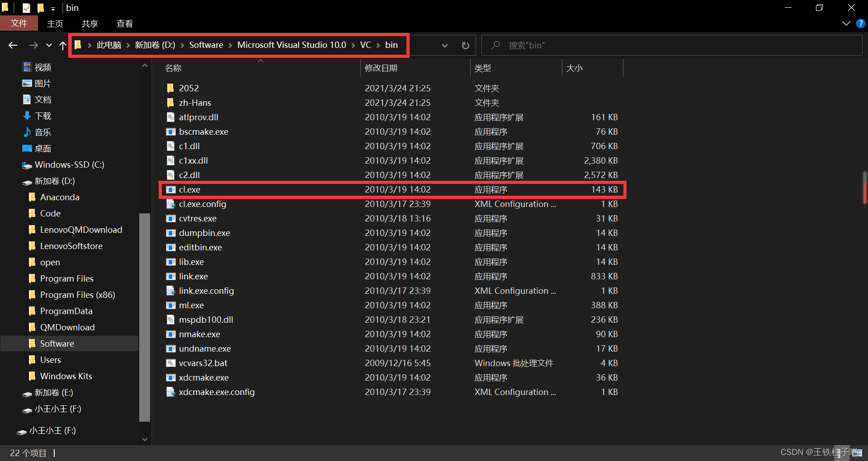Click inside the 搜索"bin" search field
Image resolution: width=868 pixels, height=461 pixels.
point(672,45)
